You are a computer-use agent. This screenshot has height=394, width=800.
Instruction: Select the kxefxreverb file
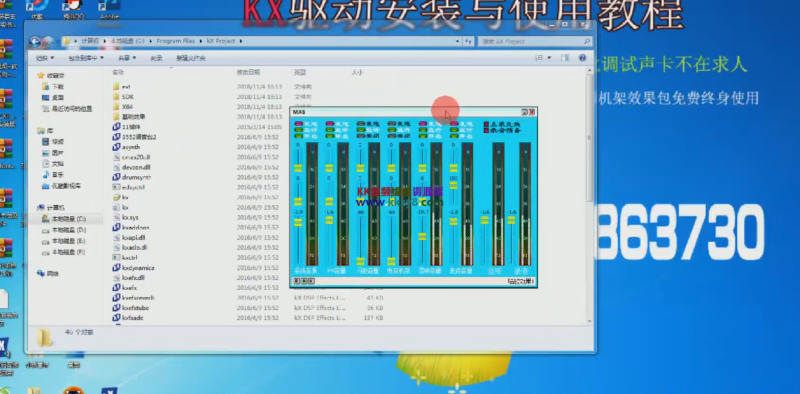point(133,298)
